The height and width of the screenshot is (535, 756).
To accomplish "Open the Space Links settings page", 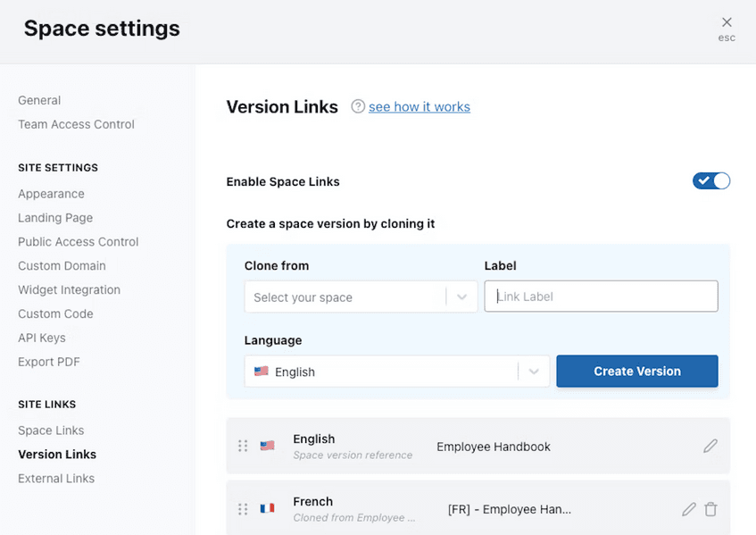I will click(51, 431).
